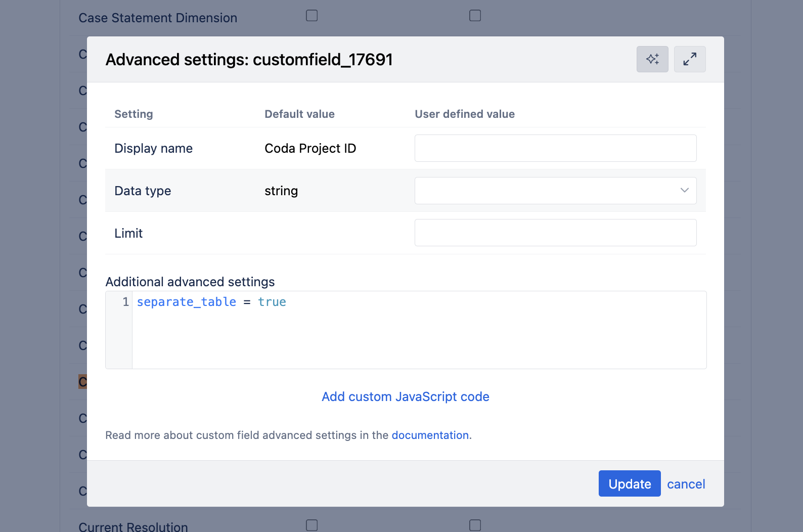803x532 pixels.
Task: Open the documentation link
Action: point(430,435)
